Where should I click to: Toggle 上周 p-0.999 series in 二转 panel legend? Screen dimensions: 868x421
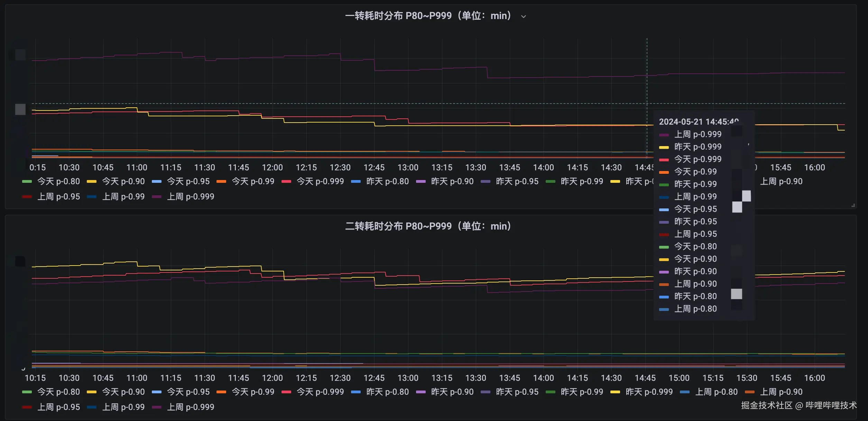191,407
